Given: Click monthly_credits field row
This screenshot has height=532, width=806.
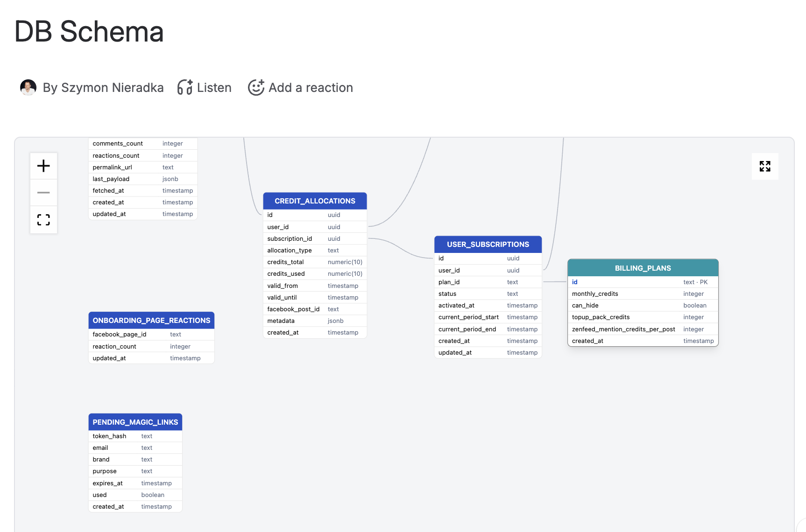Looking at the screenshot, I should (x=643, y=294).
